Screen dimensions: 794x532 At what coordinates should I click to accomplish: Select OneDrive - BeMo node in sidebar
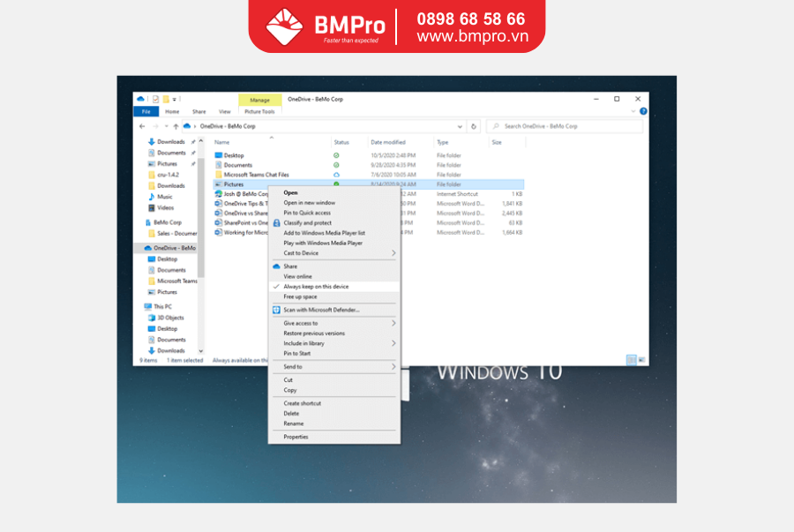click(x=174, y=248)
